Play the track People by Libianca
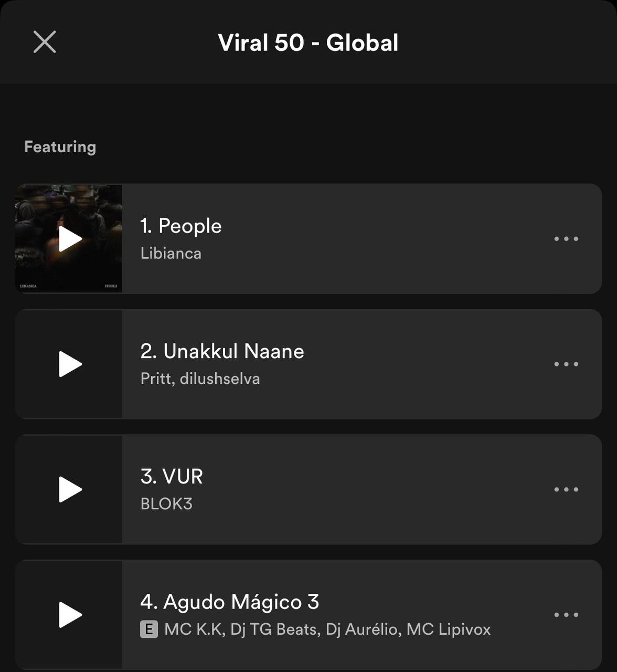The image size is (617, 672). (70, 239)
